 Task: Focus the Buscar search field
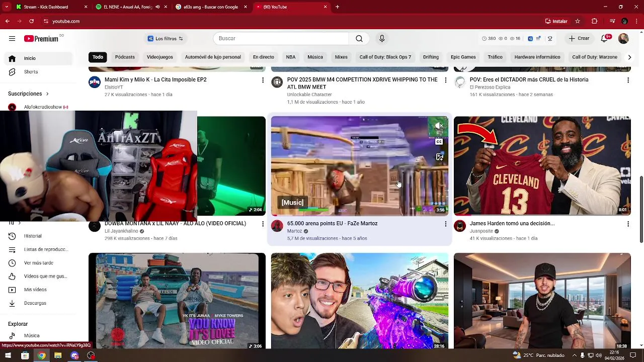tap(281, 39)
